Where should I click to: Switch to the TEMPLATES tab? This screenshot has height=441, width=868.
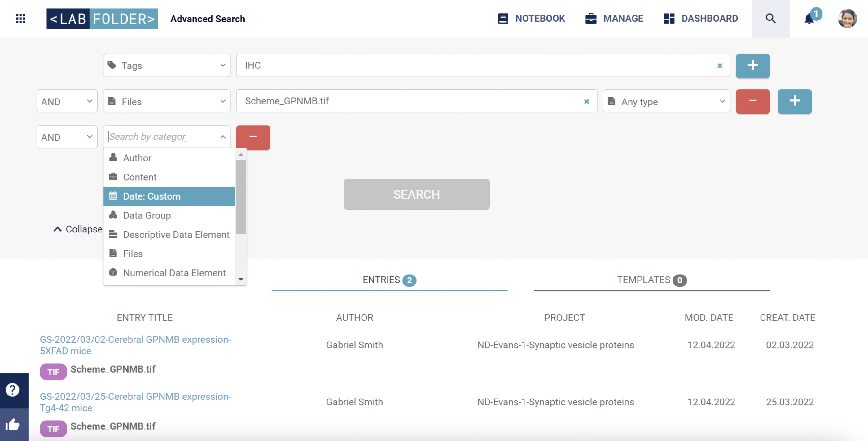[652, 280]
